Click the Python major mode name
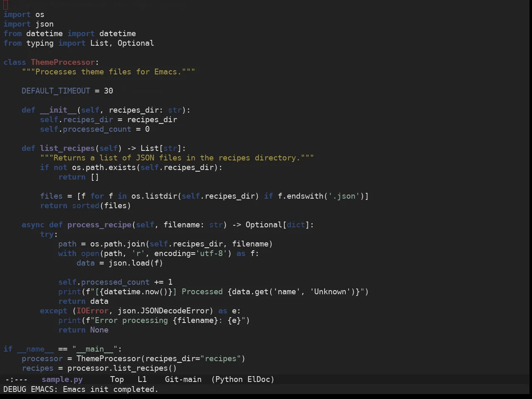The height and width of the screenshot is (399, 532). [x=229, y=379]
